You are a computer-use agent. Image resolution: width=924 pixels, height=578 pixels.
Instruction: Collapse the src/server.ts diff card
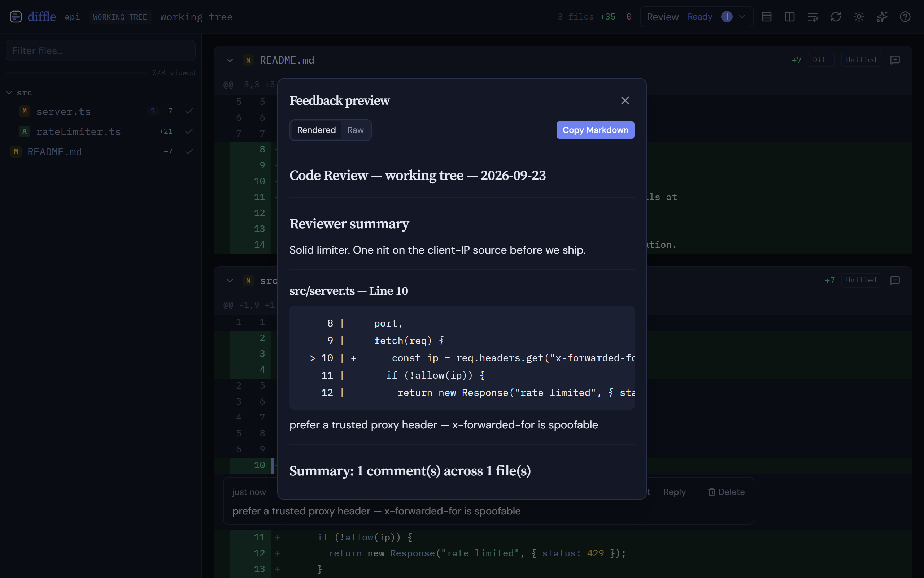pos(230,281)
